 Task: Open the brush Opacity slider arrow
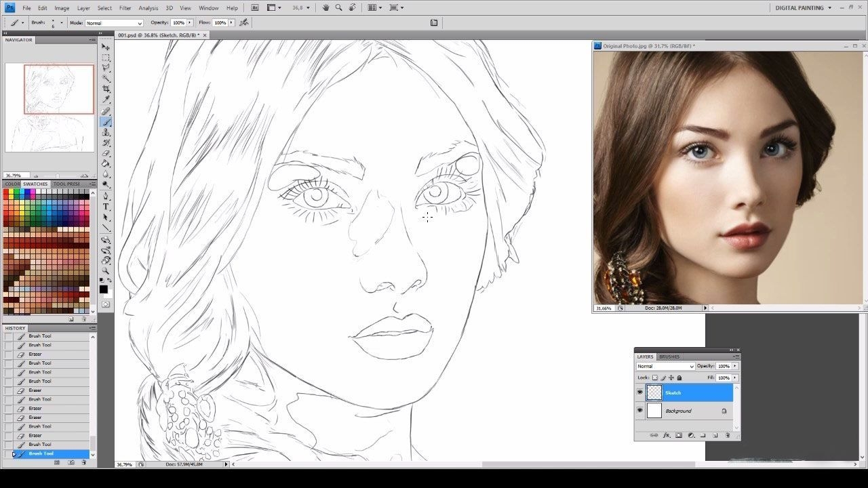[191, 22]
